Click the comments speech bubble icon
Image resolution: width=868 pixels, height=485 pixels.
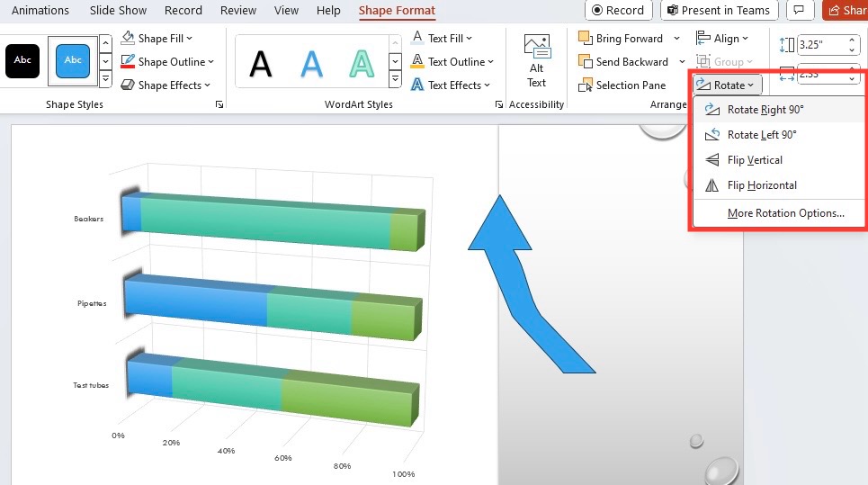click(799, 10)
